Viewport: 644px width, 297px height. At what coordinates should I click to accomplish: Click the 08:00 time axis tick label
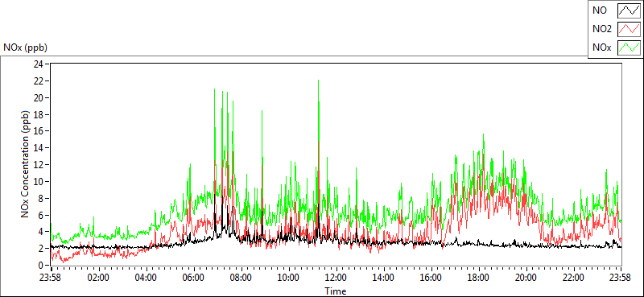click(x=241, y=277)
